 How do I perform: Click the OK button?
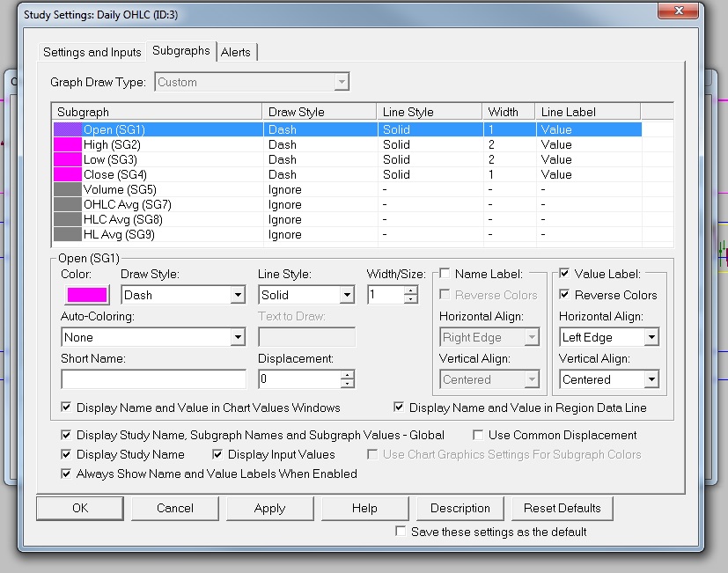tap(80, 508)
